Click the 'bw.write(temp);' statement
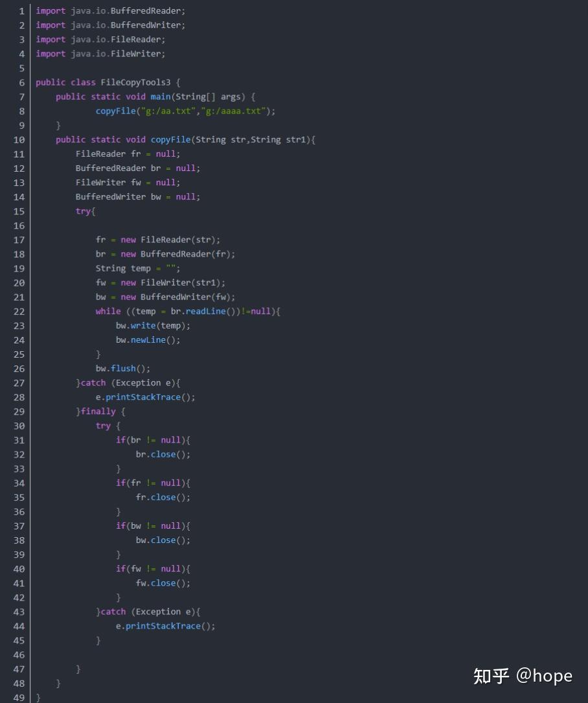This screenshot has height=703, width=588. pyautogui.click(x=153, y=326)
